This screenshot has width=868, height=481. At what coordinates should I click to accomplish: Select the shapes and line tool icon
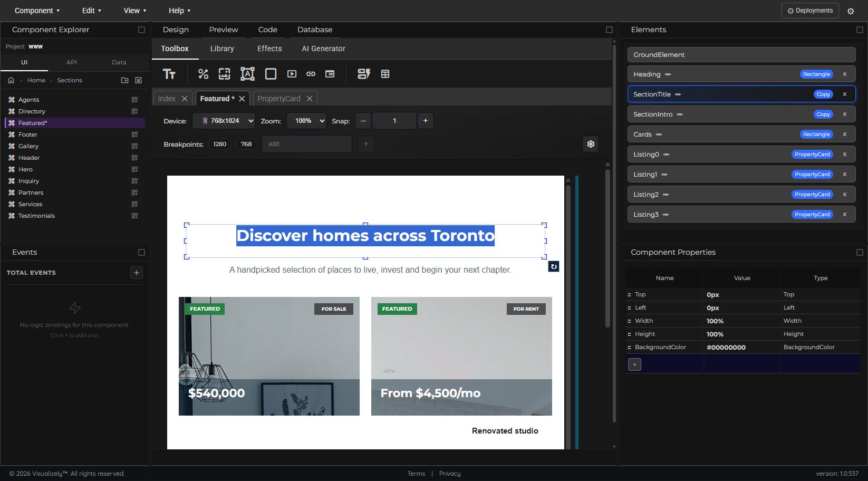[203, 74]
